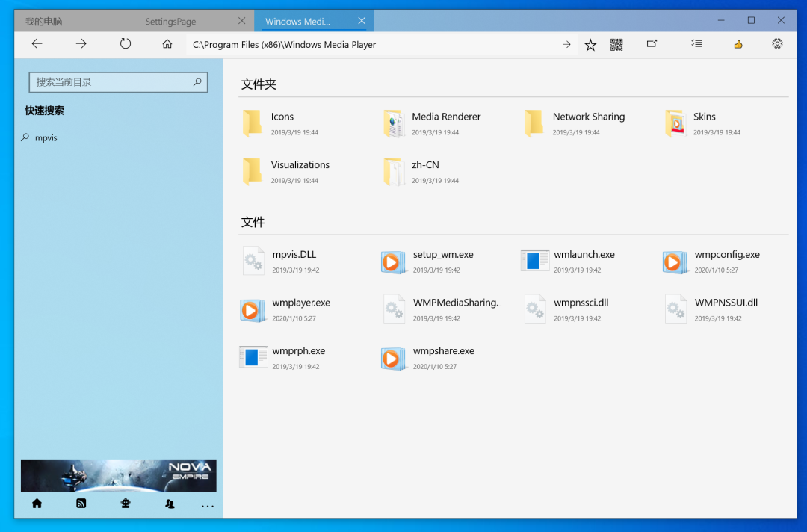Viewport: 807px width, 532px height.
Task: Minimize the file manager window
Action: (x=721, y=21)
